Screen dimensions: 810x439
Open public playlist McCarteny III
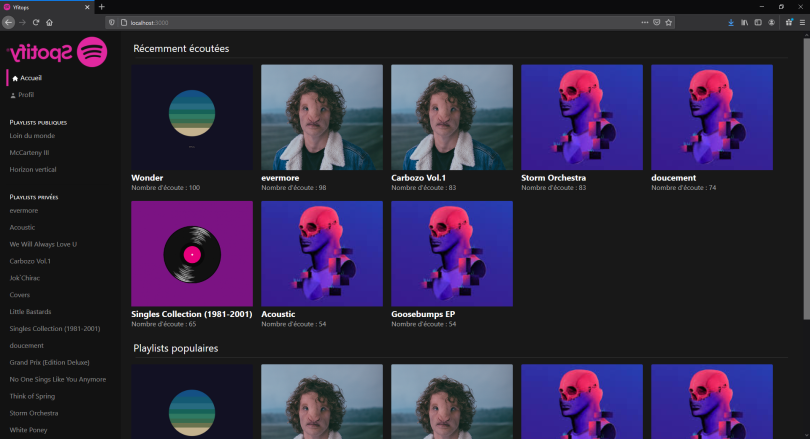click(29, 153)
